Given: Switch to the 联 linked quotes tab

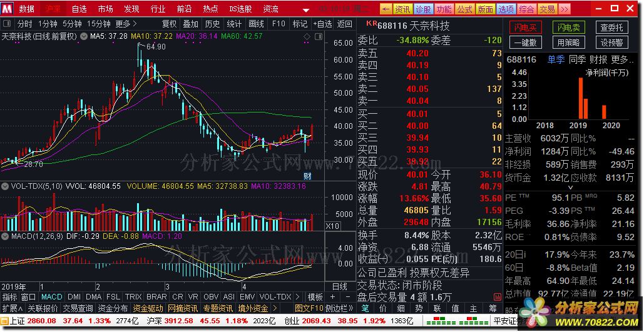Looking at the screenshot, I should [437, 308].
